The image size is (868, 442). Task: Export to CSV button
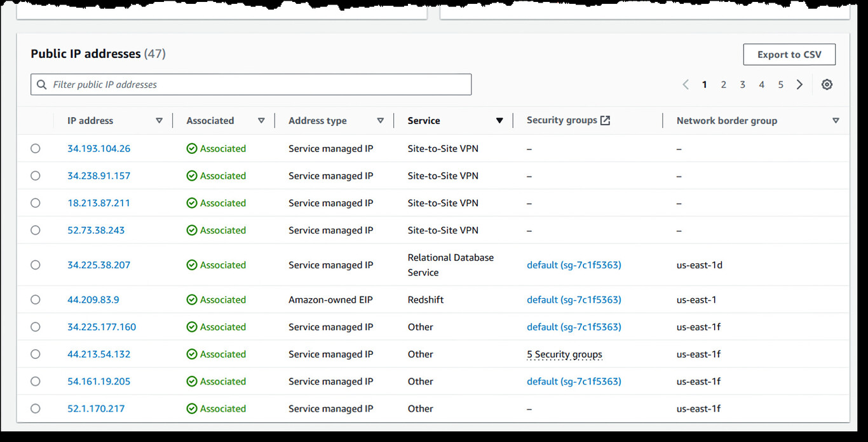pos(789,55)
